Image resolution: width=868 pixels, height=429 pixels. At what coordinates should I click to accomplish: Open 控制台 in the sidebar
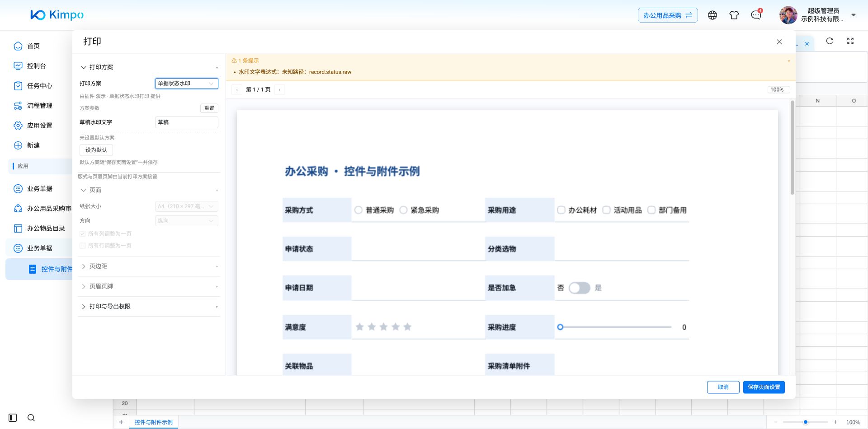[x=37, y=66]
